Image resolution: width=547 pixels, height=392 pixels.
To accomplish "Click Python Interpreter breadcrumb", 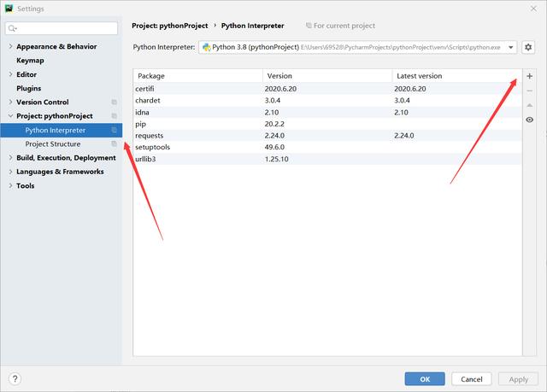I will [x=253, y=26].
